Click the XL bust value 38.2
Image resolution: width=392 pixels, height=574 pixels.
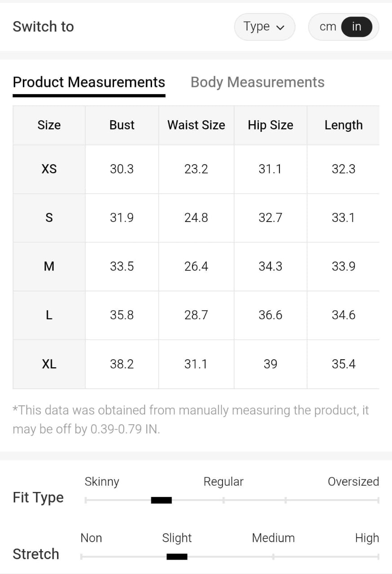click(122, 364)
